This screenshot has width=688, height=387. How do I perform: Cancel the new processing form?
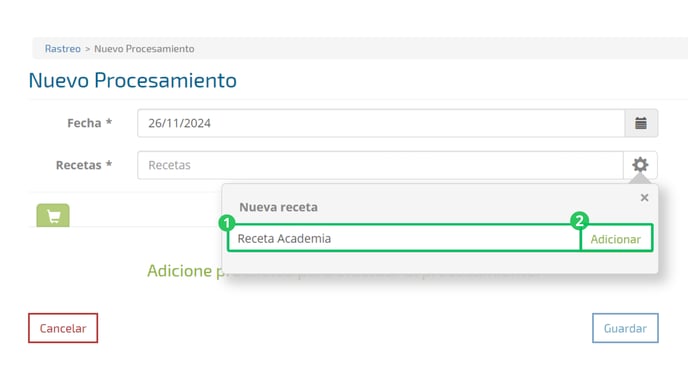click(63, 328)
